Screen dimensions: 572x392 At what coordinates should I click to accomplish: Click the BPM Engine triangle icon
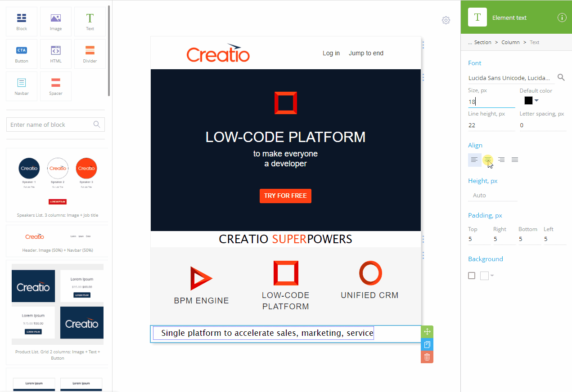[x=201, y=278]
